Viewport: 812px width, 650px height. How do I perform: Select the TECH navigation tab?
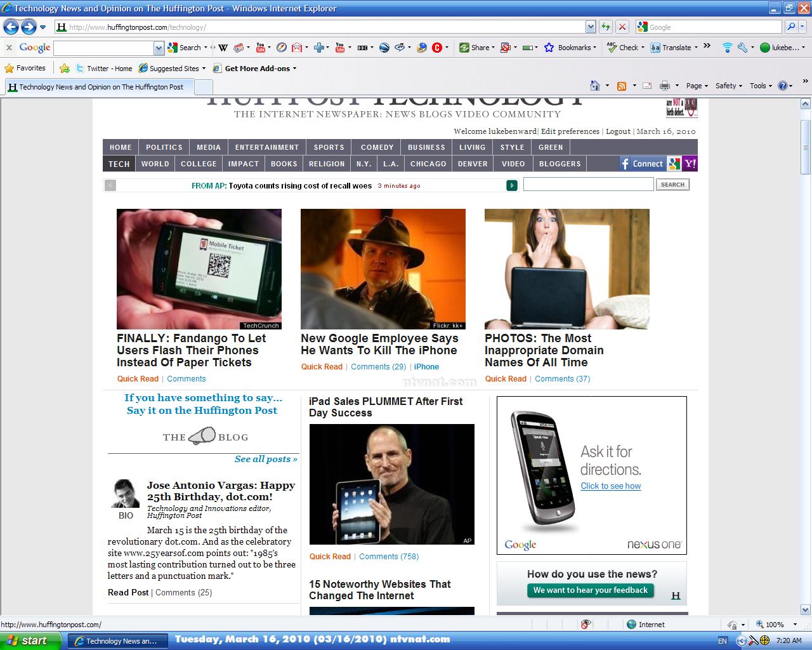tap(119, 164)
